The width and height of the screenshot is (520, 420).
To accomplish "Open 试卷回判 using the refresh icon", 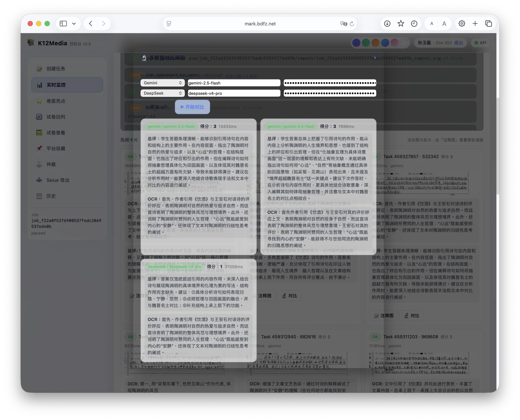I will [x=39, y=117].
